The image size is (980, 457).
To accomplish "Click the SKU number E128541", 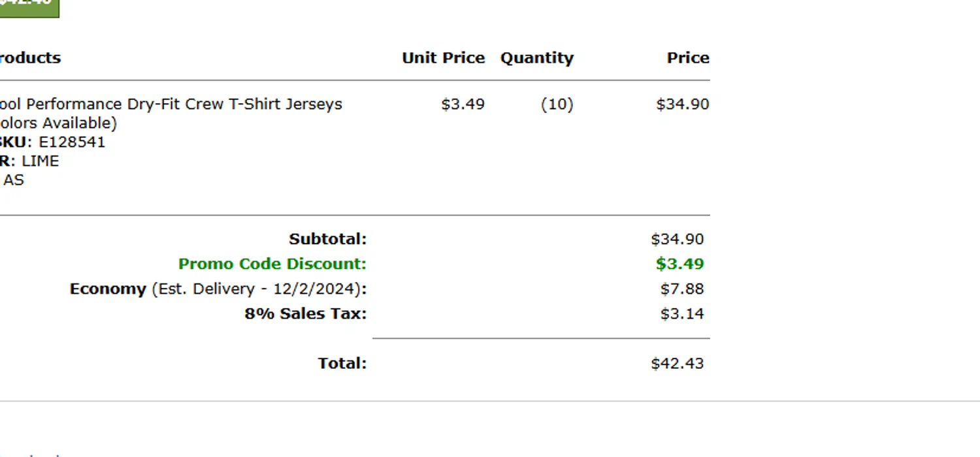I will coord(72,142).
